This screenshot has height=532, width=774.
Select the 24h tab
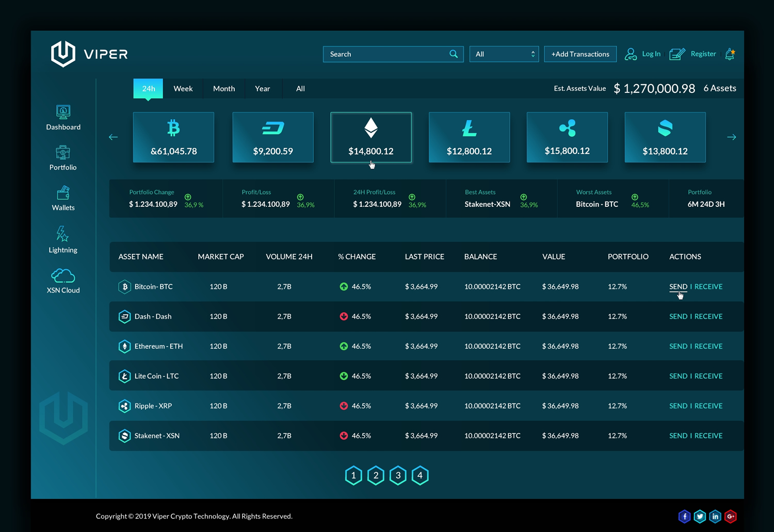click(x=148, y=89)
